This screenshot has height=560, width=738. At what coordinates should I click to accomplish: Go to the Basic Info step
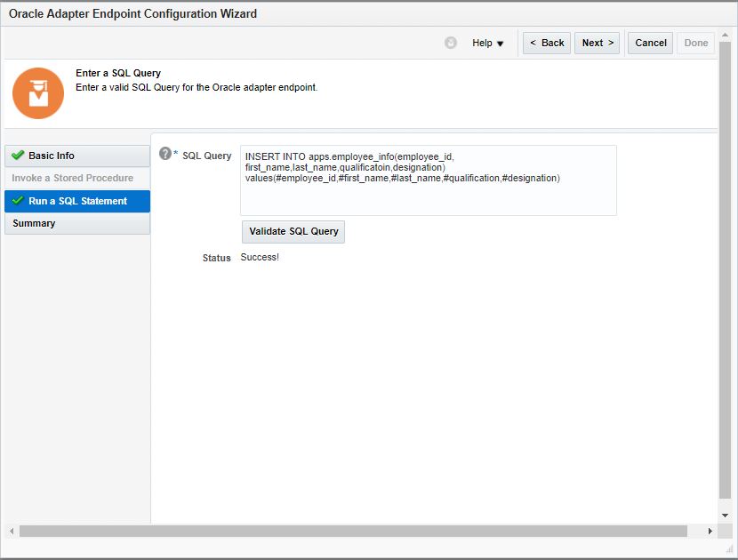pos(77,156)
